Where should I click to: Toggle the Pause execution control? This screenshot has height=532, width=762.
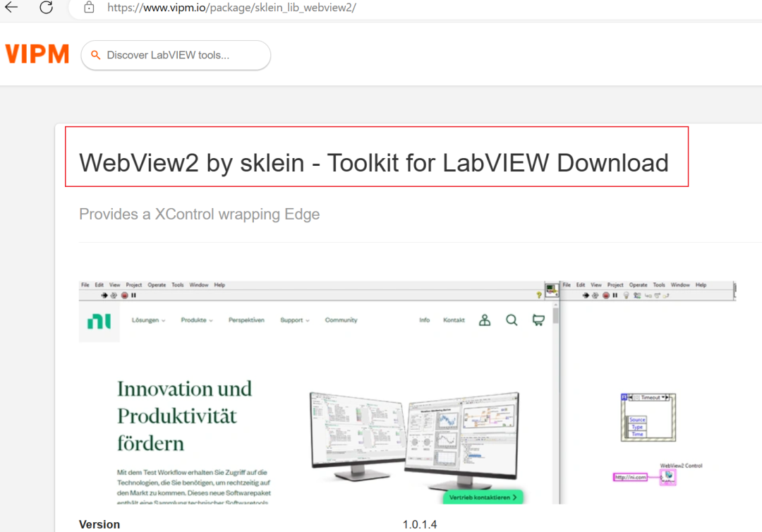133,295
